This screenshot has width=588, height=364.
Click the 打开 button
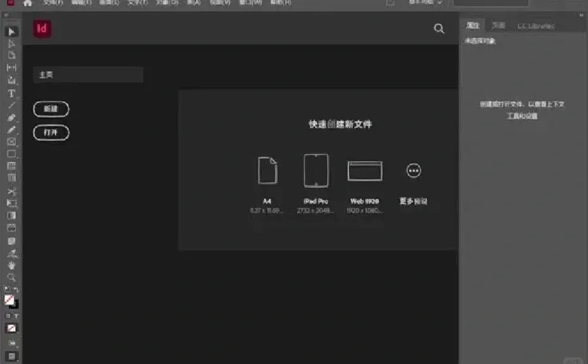tap(51, 132)
